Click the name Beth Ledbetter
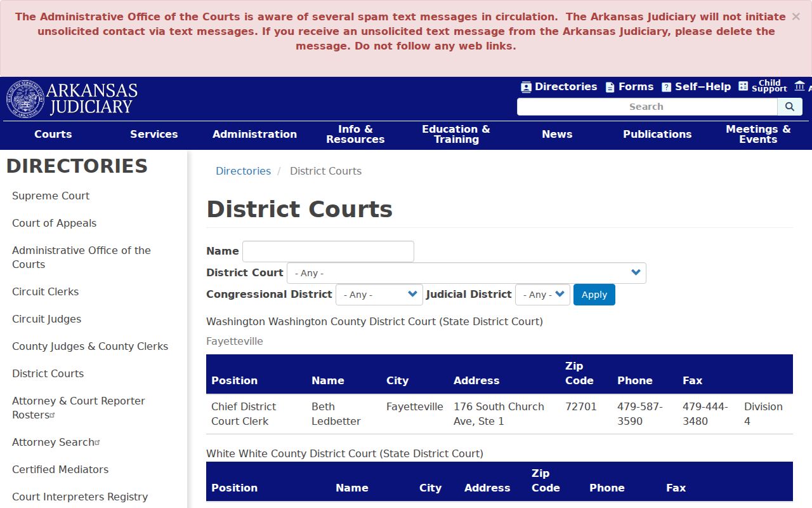Screen dimensions: 812x508 click(x=336, y=413)
